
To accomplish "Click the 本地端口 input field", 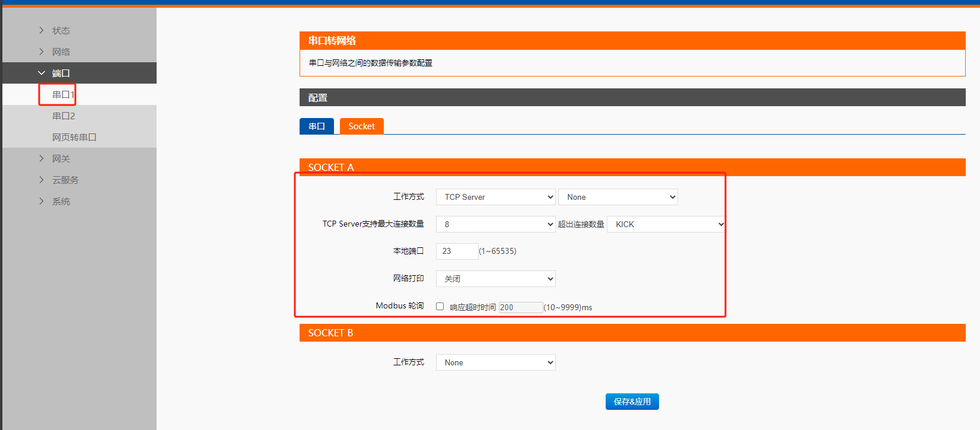I will point(457,251).
